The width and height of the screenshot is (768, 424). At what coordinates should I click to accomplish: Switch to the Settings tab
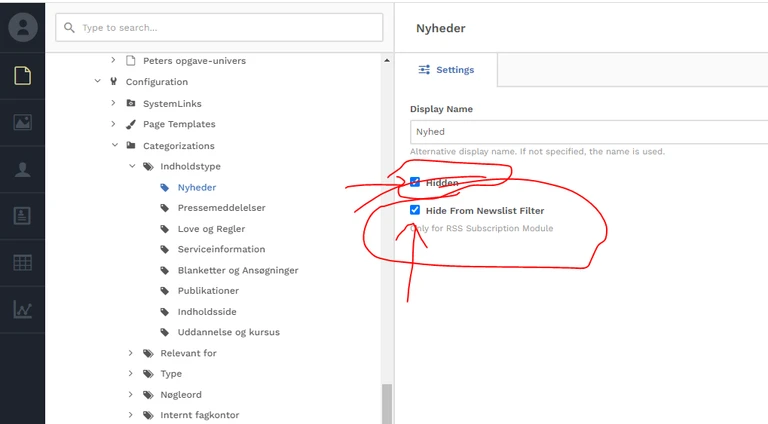pyautogui.click(x=446, y=70)
